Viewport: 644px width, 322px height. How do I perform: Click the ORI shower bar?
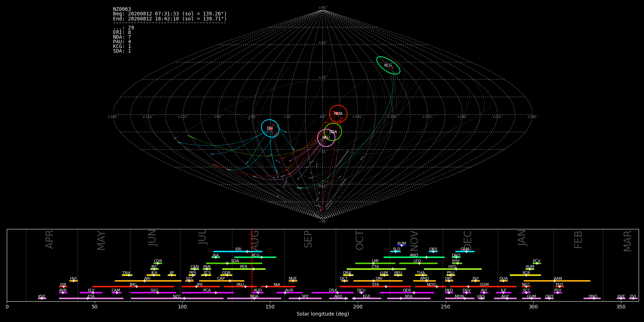pos(378,281)
